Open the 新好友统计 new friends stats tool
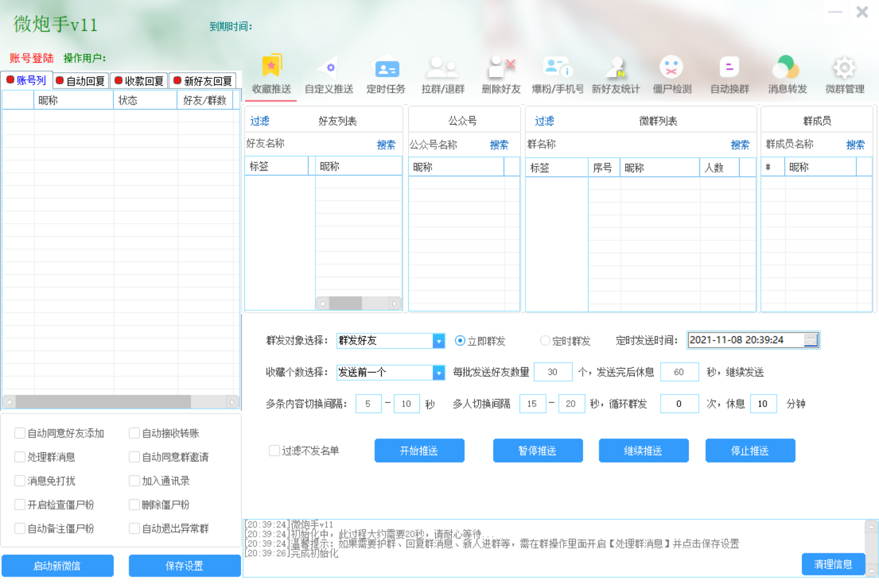 616,75
